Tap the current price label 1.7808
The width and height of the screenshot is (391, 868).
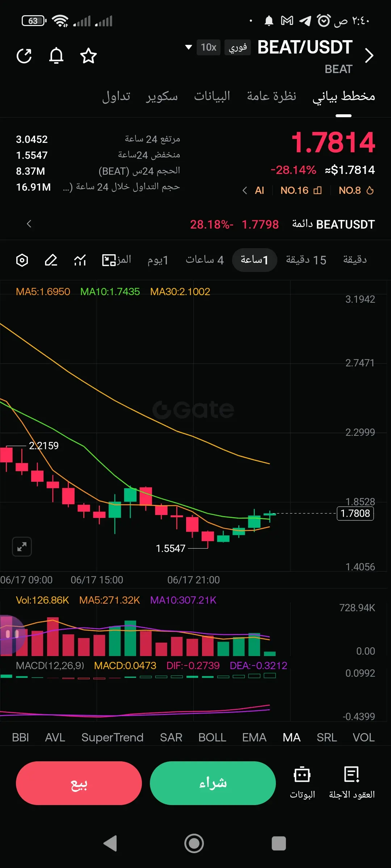[x=355, y=513]
